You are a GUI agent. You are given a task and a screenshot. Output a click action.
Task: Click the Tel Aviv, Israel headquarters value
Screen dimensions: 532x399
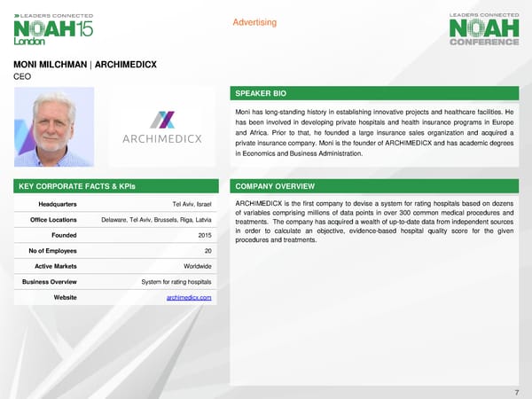click(192, 204)
